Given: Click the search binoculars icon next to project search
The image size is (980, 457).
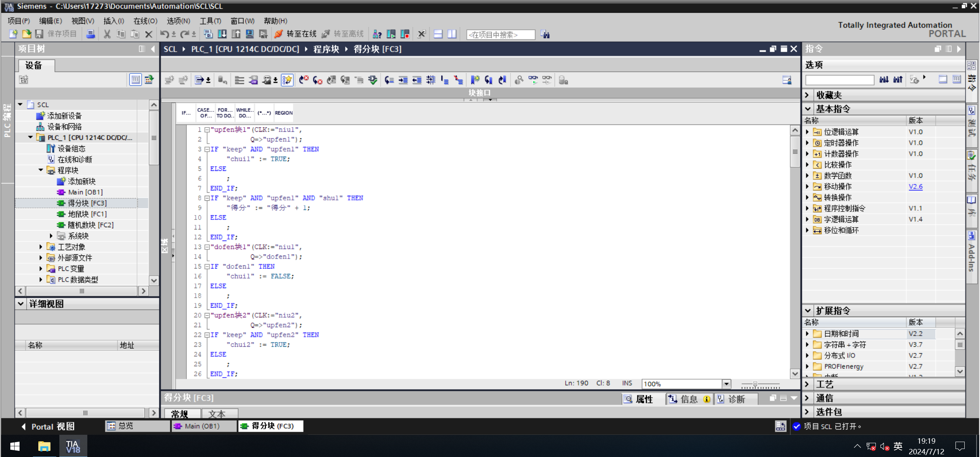Looking at the screenshot, I should click(x=545, y=34).
